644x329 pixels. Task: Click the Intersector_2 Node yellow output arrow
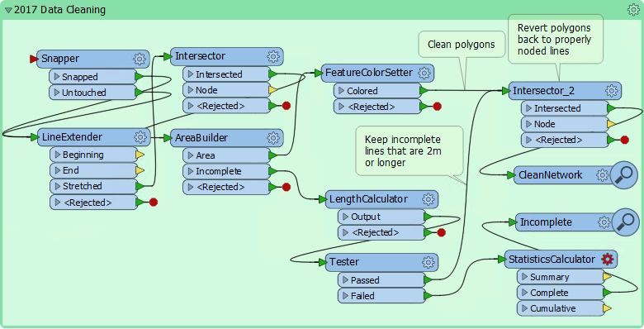[x=611, y=124]
